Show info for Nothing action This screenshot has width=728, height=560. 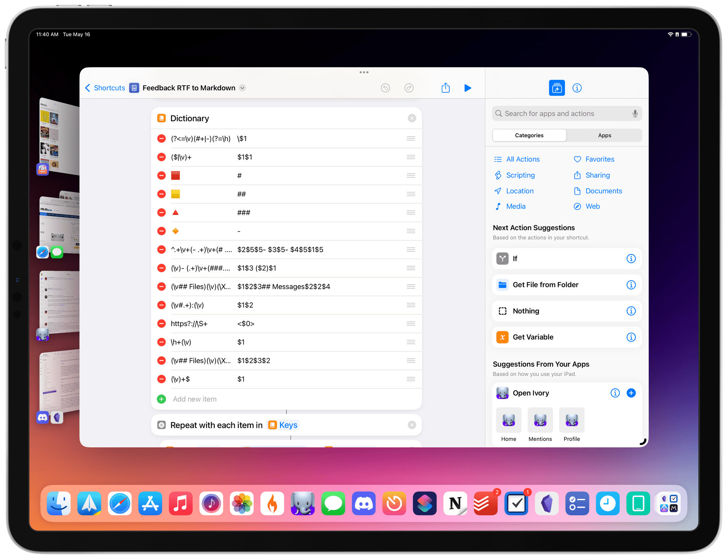click(631, 311)
